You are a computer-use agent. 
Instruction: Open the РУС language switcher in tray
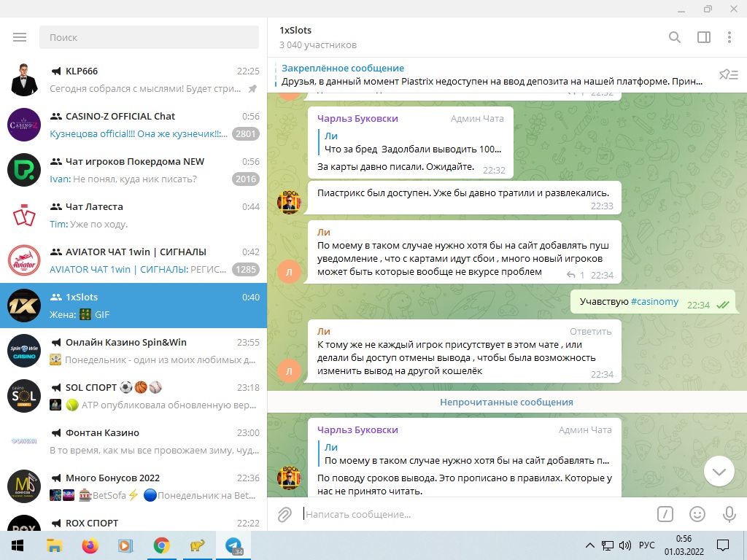[646, 545]
